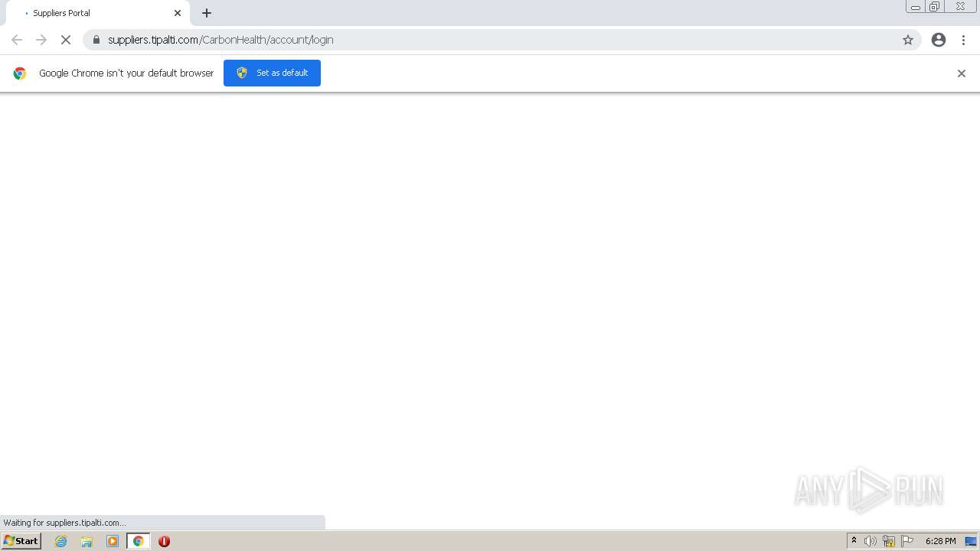Close the Suppliers Portal tab
980x551 pixels.
tap(178, 13)
